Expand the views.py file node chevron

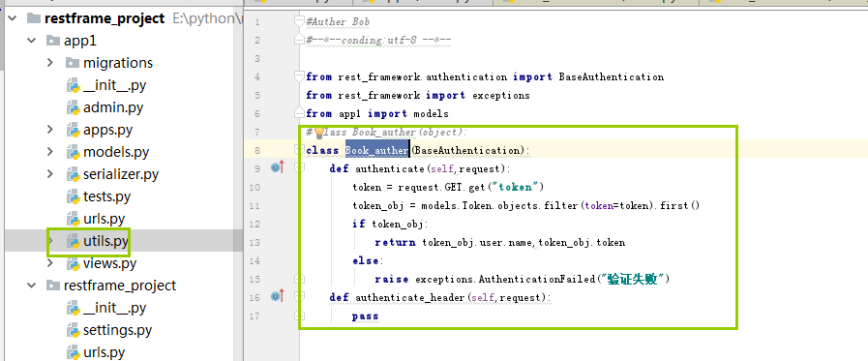click(50, 263)
